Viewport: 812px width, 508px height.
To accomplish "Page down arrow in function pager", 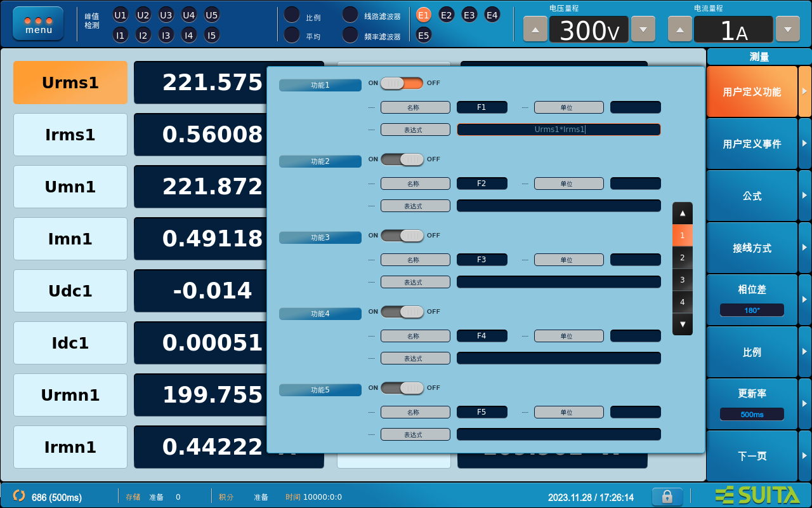I will click(683, 324).
